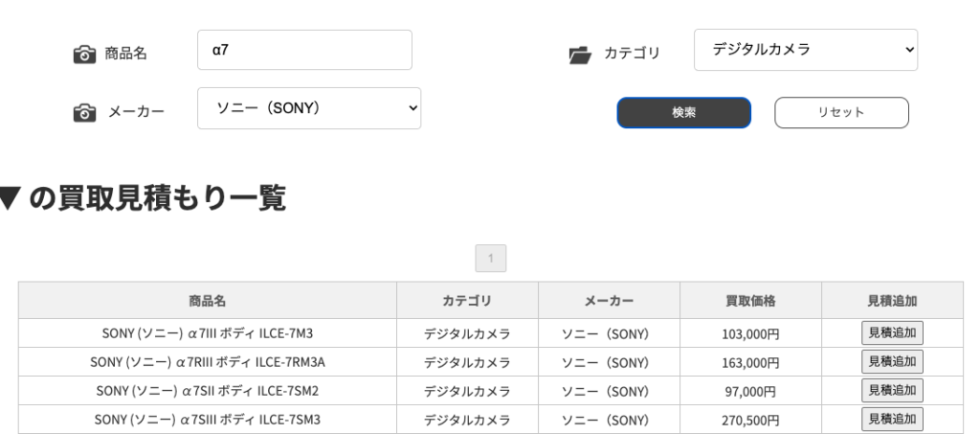Click the 買取価格 table column header

[x=750, y=301]
